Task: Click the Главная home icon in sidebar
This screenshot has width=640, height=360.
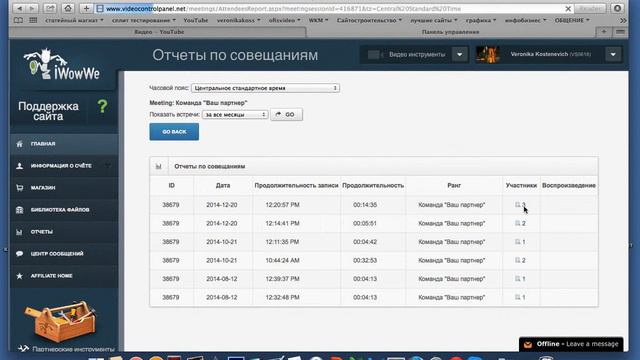Action: (x=19, y=144)
